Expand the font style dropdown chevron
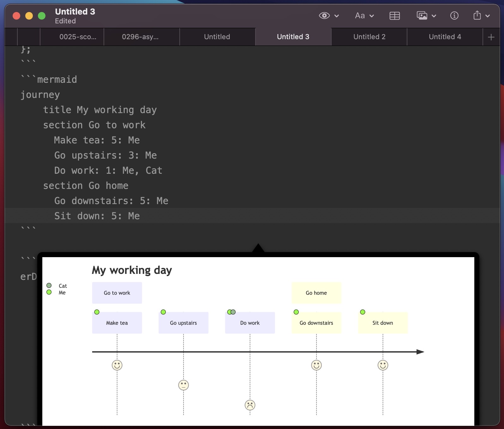Image resolution: width=504 pixels, height=429 pixels. [x=372, y=16]
